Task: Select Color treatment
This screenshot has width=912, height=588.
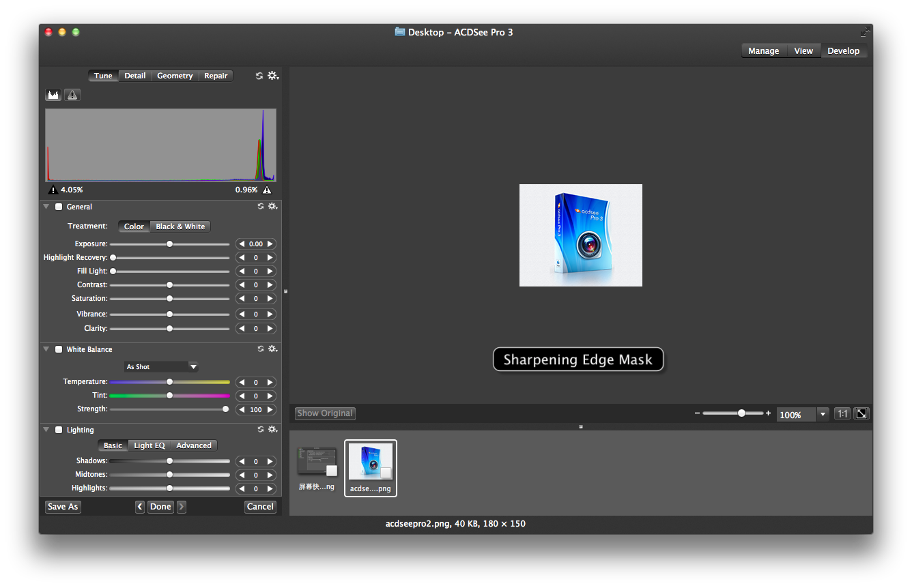Action: 134,226
